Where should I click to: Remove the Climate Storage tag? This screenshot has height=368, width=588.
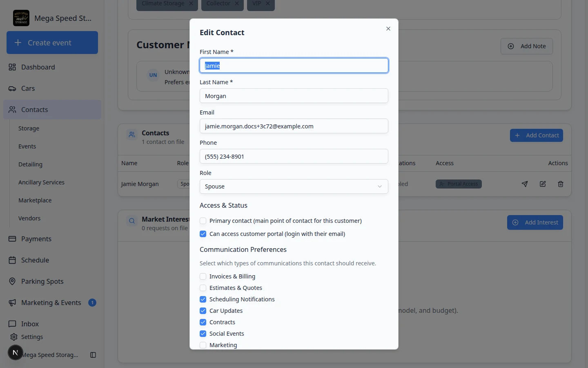pyautogui.click(x=191, y=3)
